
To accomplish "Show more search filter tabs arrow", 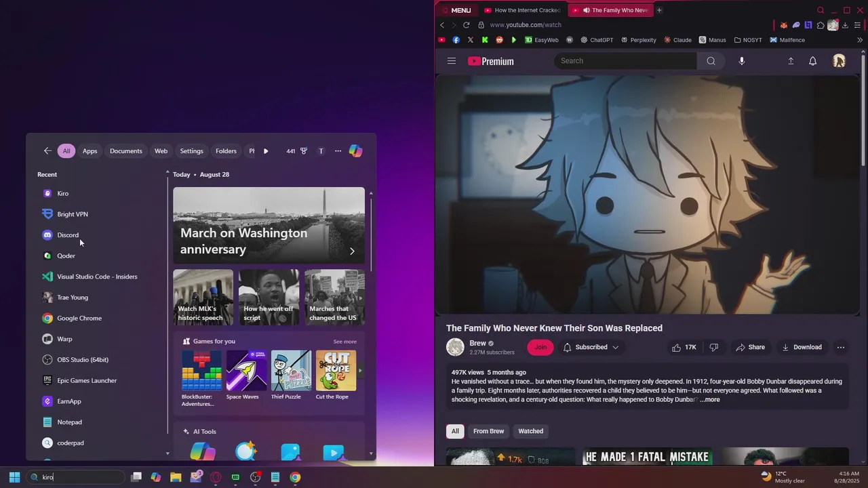I will tap(266, 151).
